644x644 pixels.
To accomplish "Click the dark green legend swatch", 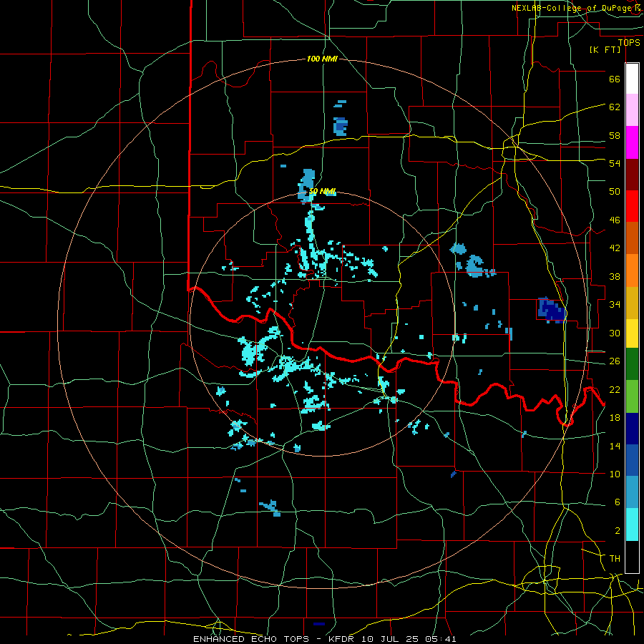I will pos(632,364).
